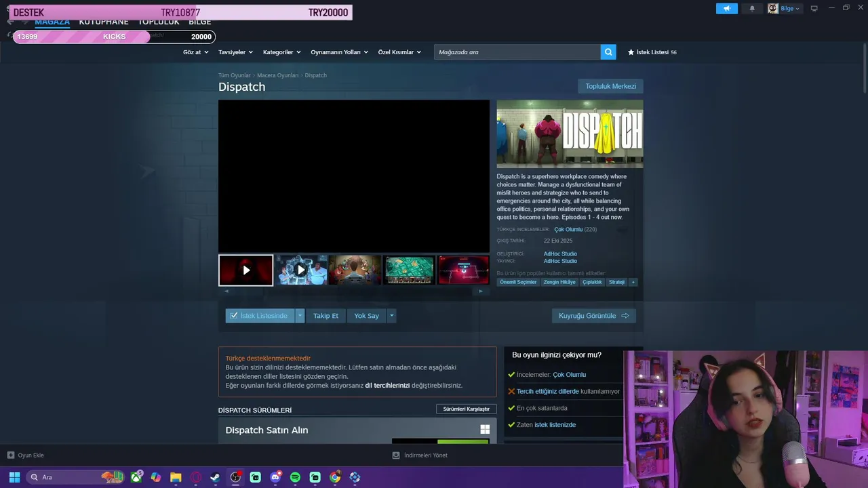Go to the KÜTÜPHANE tab
The image size is (868, 488).
pyautogui.click(x=104, y=22)
